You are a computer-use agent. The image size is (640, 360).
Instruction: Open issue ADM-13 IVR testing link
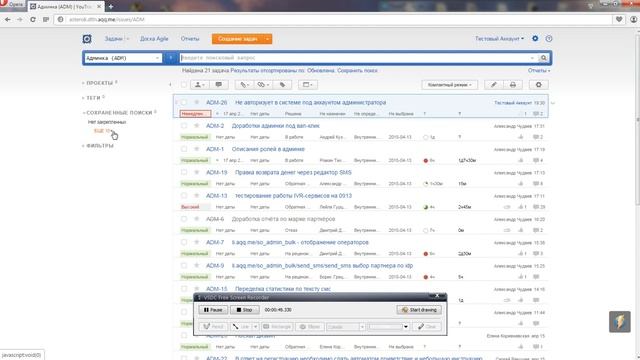coord(293,196)
